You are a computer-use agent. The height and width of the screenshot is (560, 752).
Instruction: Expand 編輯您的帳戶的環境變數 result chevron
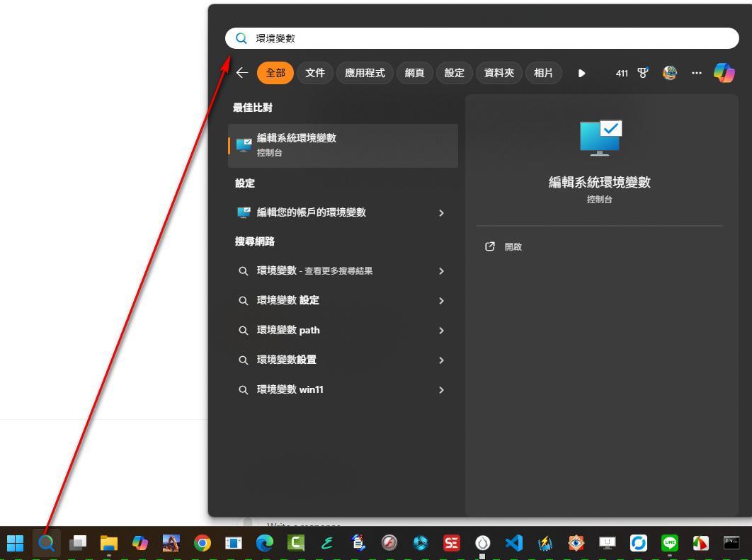pos(441,213)
